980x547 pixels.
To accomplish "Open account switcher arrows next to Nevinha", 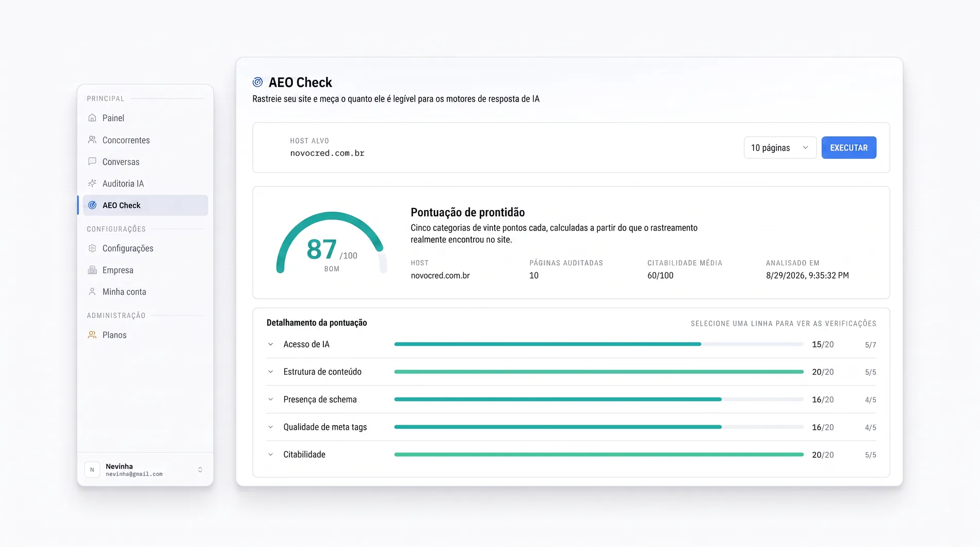I will 200,470.
